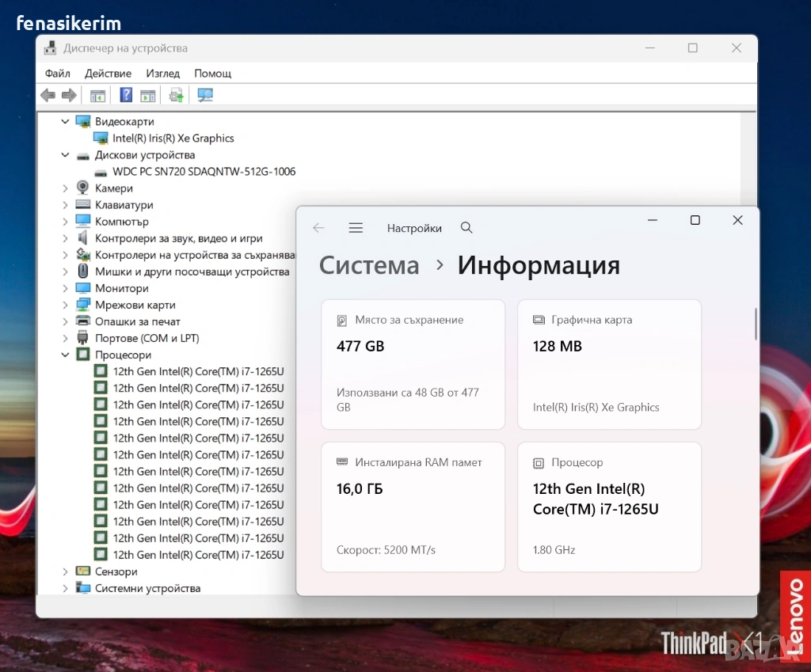This screenshot has height=672, width=811.
Task: Collapse the Процесори tree node
Action: click(66, 355)
